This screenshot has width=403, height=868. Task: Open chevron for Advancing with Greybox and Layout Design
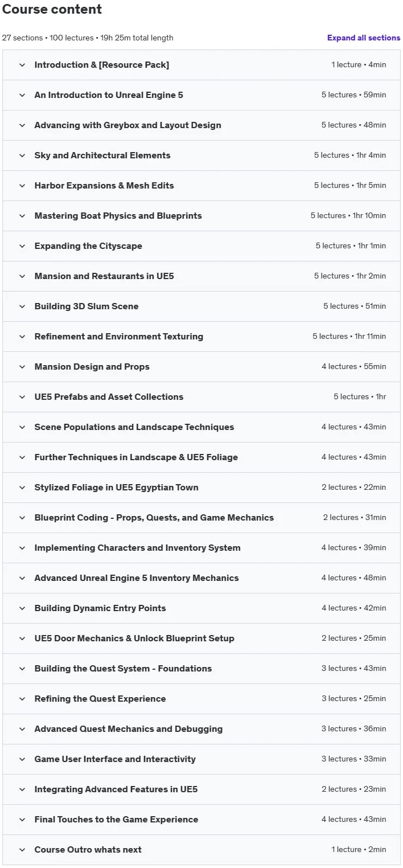(x=22, y=125)
